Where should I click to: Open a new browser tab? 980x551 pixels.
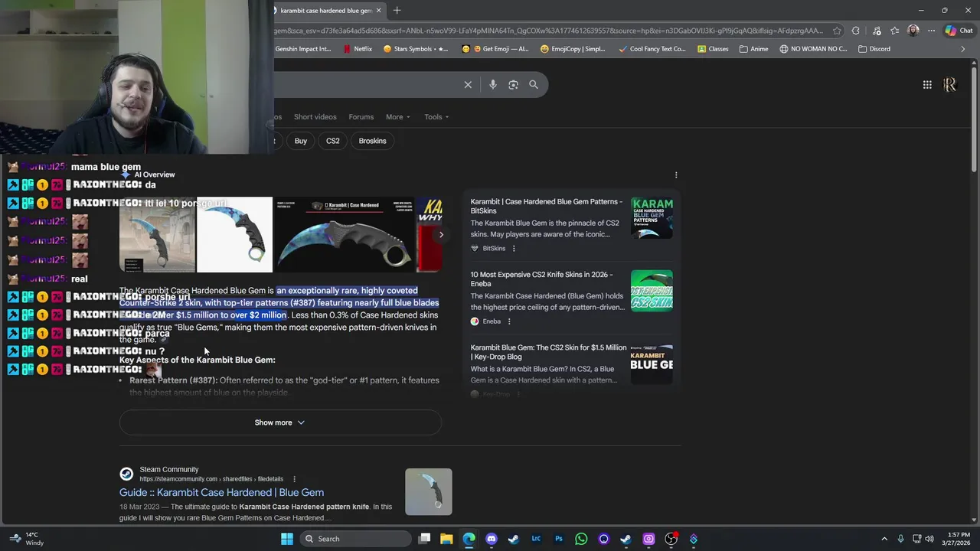397,11
